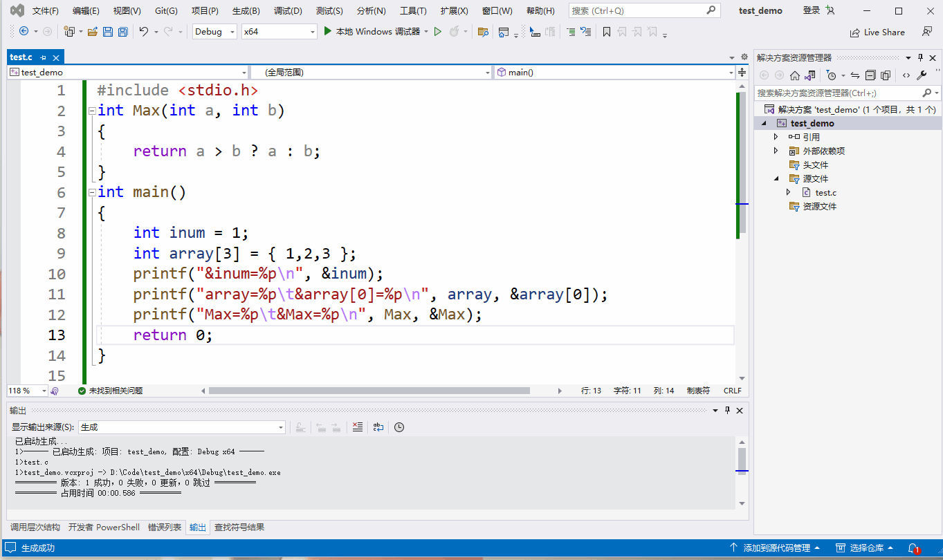Toggle auto-hide pin on Solution Explorer
This screenshot has width=943, height=560.
tap(921, 57)
